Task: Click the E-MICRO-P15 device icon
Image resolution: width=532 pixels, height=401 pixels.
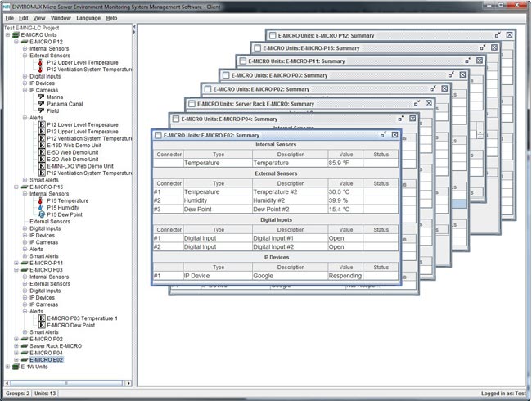Action: click(25, 187)
